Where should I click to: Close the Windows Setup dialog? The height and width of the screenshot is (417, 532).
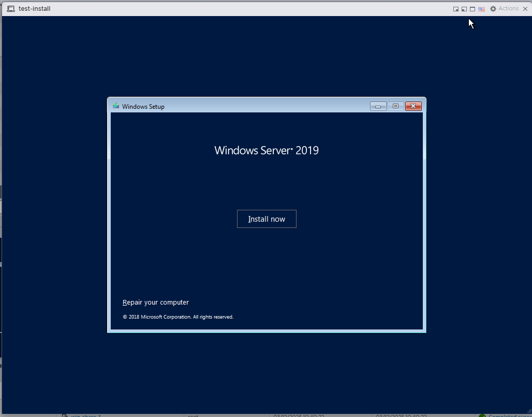pos(413,106)
